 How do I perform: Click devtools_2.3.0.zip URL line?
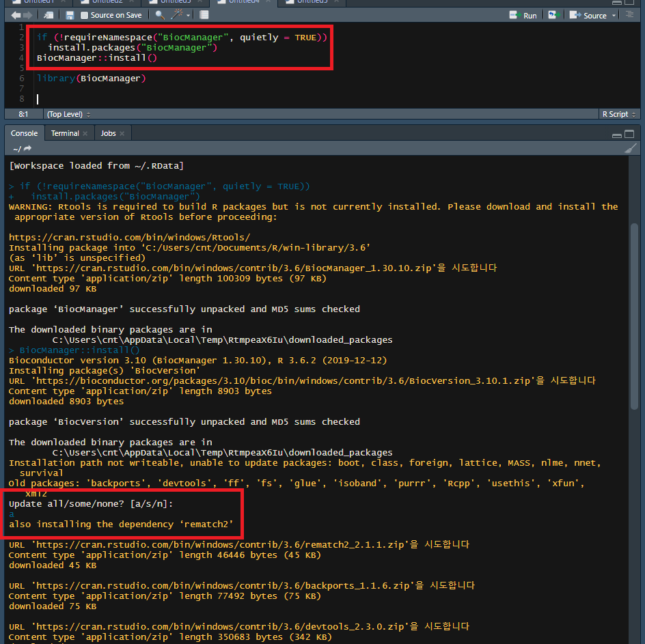(239, 626)
